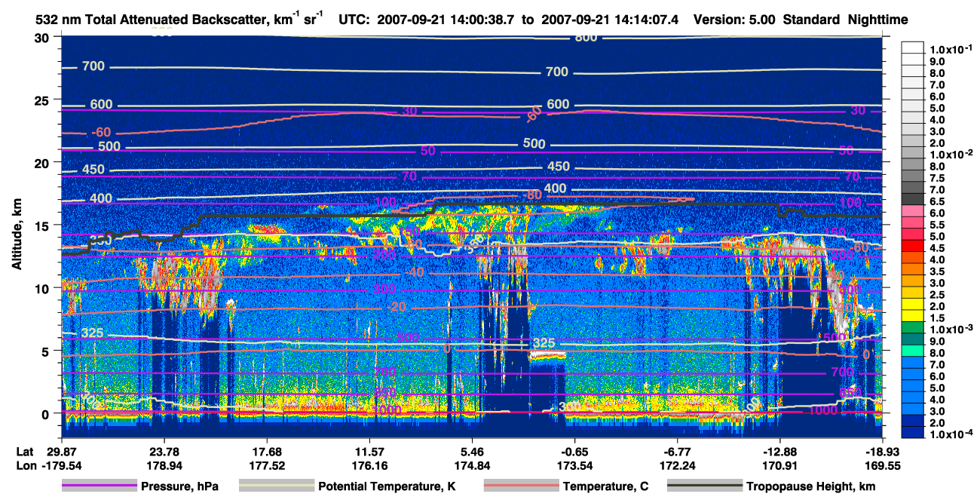Click the longitude value '169.55'
The image size is (980, 503).
click(x=882, y=465)
